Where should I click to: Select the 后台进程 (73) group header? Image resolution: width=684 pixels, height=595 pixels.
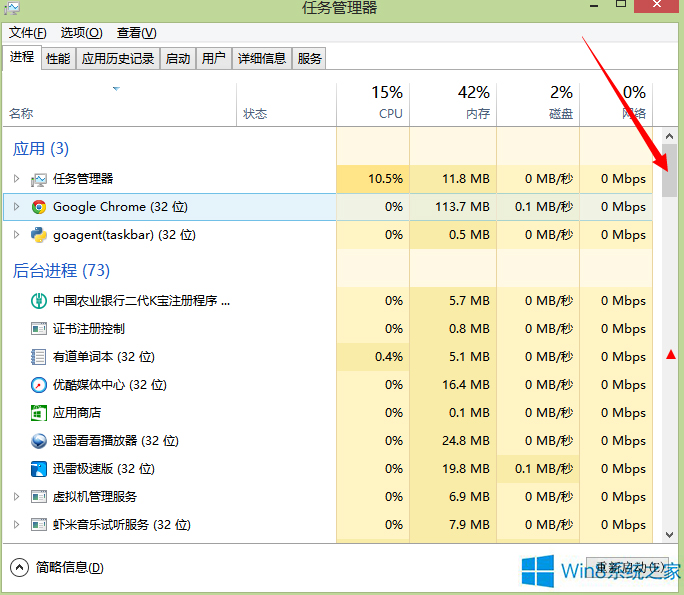pos(61,270)
